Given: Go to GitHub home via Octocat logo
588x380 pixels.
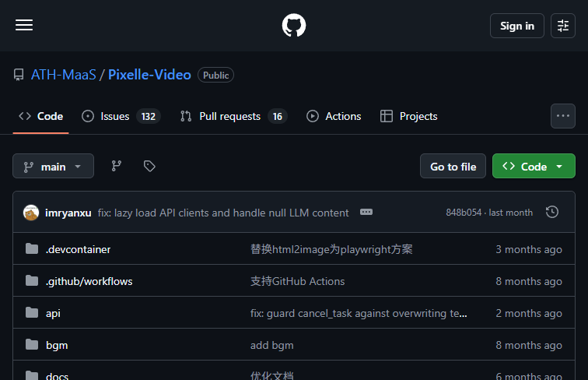Looking at the screenshot, I should 294,26.
